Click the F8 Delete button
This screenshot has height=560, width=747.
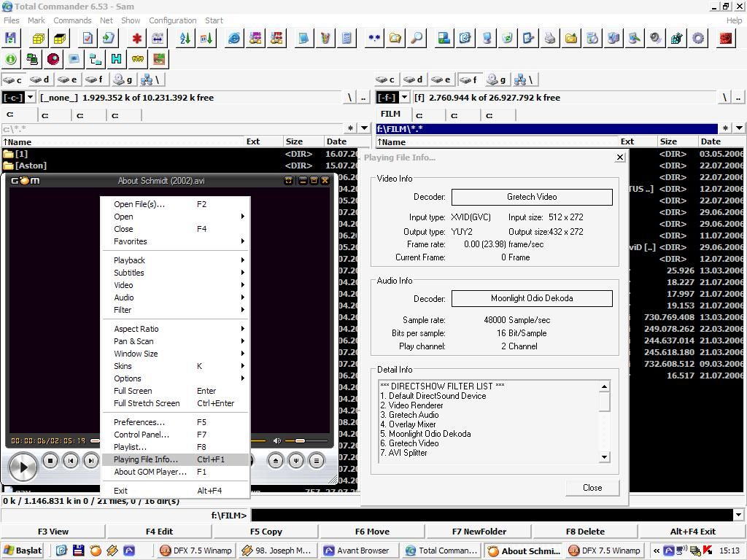585,532
